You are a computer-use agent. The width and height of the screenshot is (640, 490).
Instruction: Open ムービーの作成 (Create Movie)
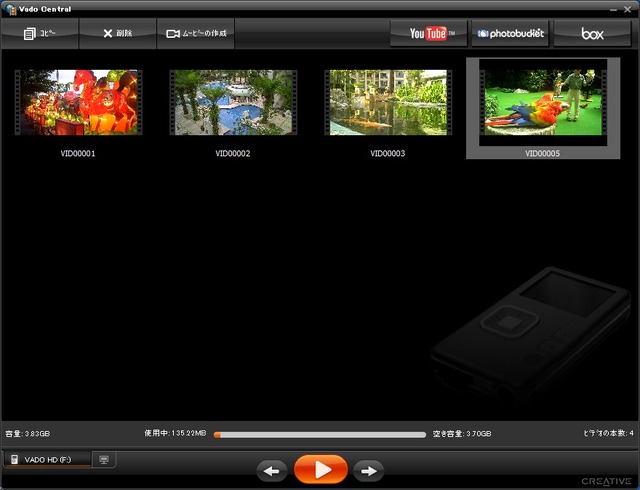point(196,33)
